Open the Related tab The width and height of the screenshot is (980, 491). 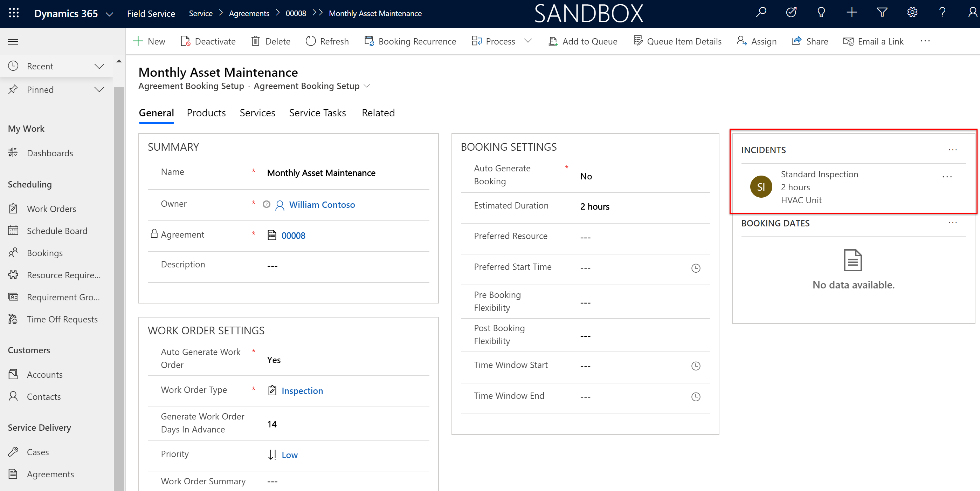pyautogui.click(x=378, y=113)
